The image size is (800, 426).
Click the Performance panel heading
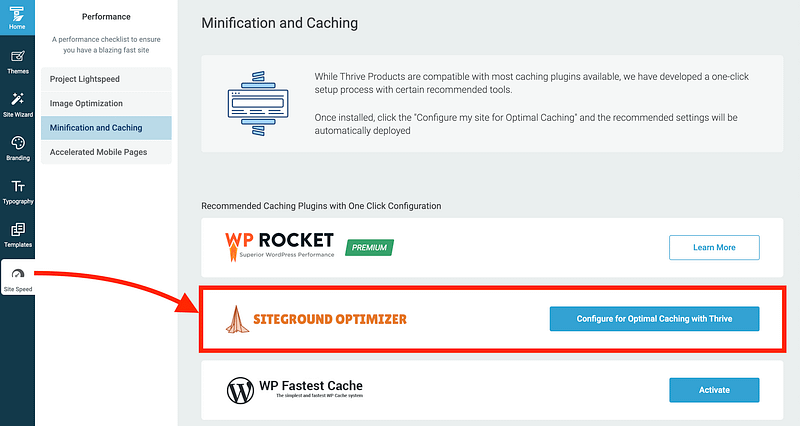104,17
